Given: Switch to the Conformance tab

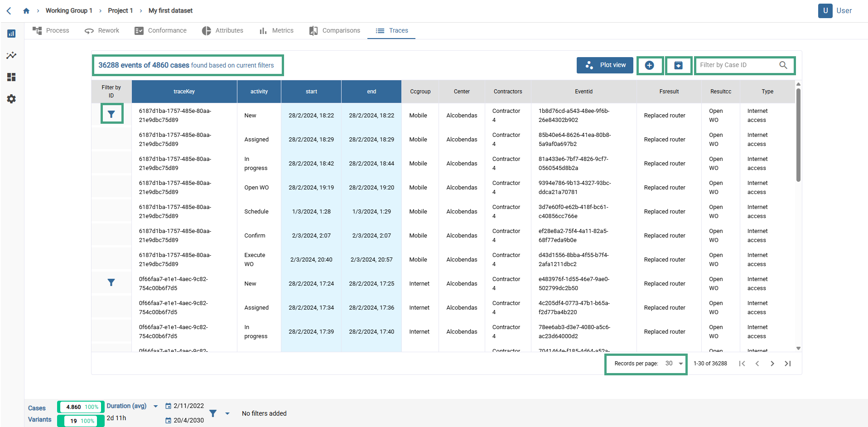Looking at the screenshot, I should pyautogui.click(x=161, y=30).
